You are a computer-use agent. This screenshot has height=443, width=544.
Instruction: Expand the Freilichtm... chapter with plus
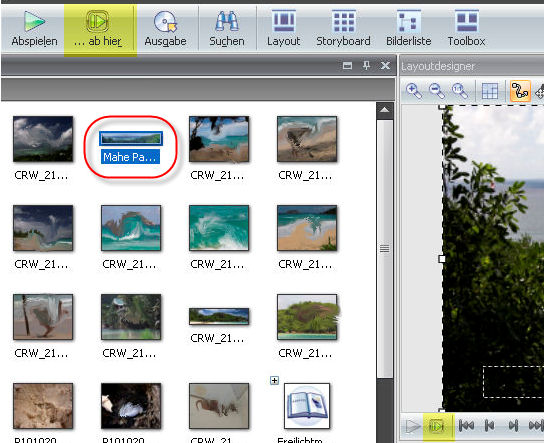tap(274, 381)
